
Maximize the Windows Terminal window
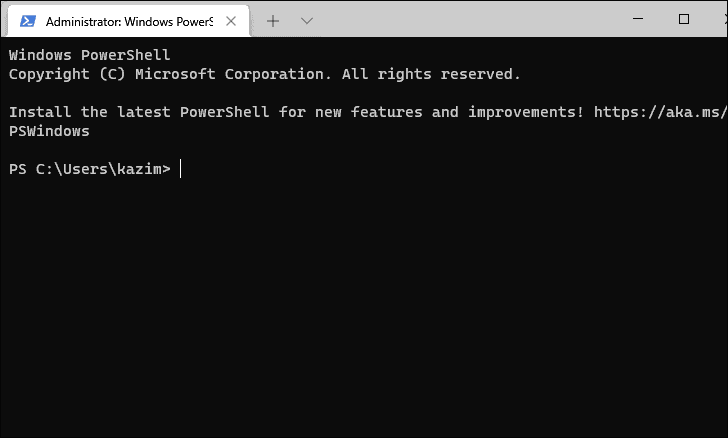684,19
